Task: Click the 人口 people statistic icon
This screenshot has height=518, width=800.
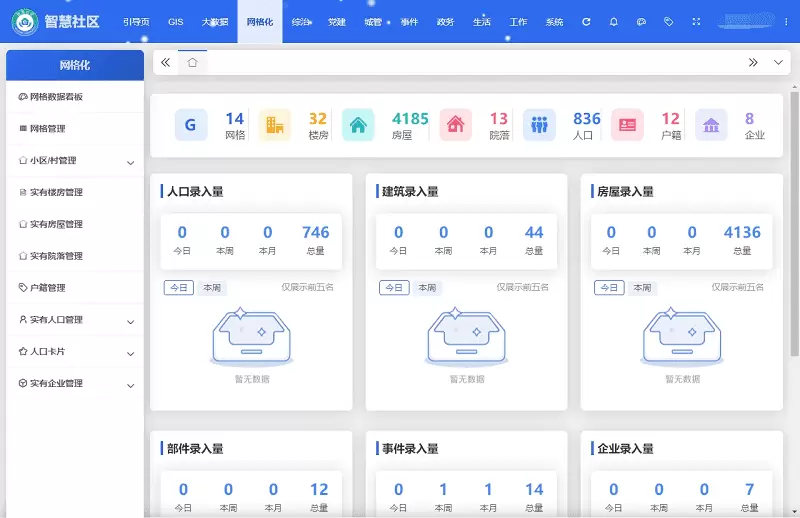Action: pos(539,125)
